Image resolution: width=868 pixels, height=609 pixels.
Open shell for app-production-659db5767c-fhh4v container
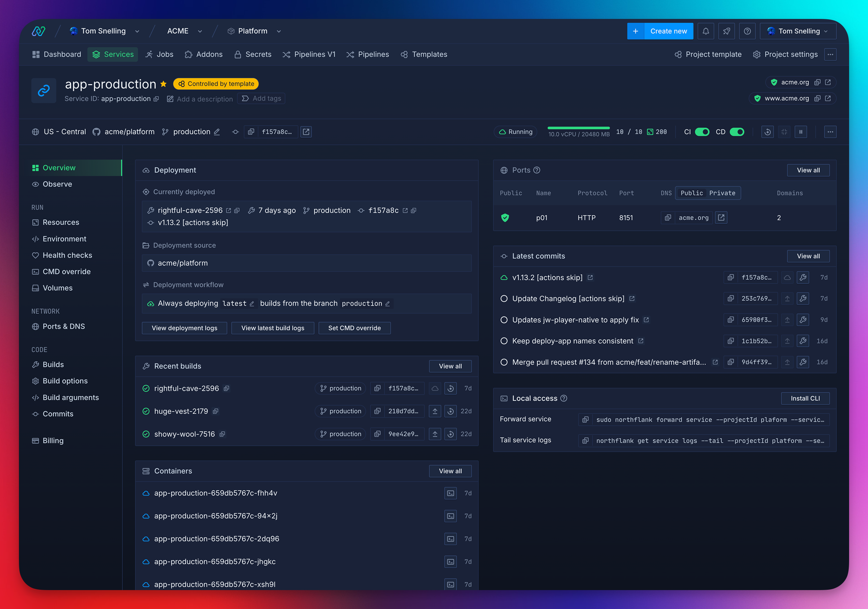pos(450,493)
